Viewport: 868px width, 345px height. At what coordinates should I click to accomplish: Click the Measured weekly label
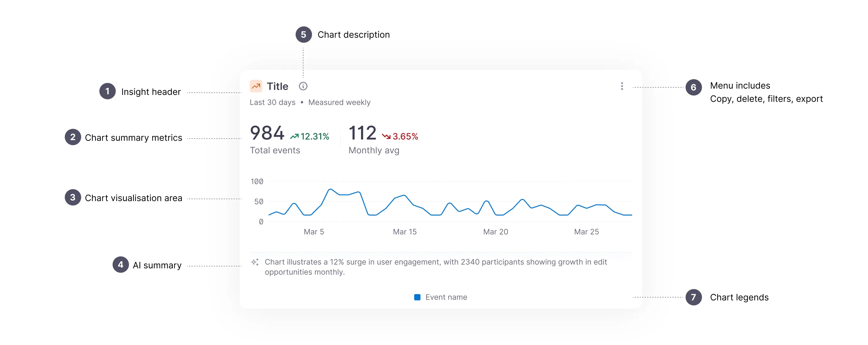tap(339, 102)
